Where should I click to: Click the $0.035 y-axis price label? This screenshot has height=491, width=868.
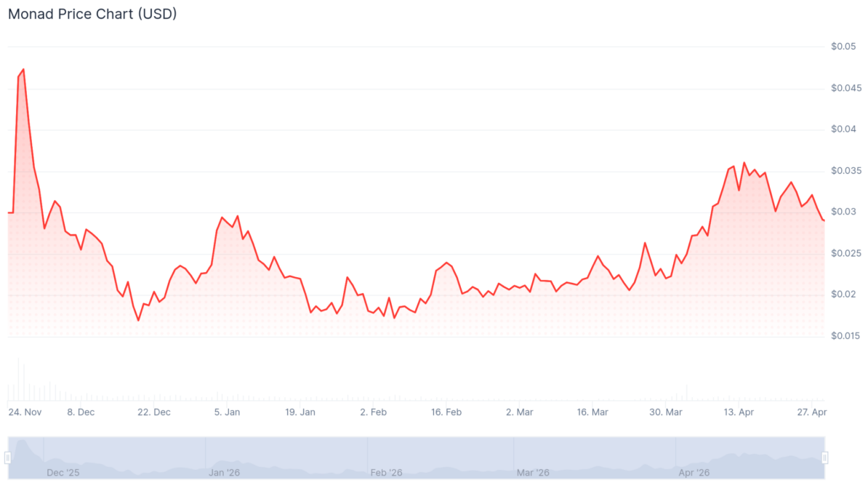point(844,171)
